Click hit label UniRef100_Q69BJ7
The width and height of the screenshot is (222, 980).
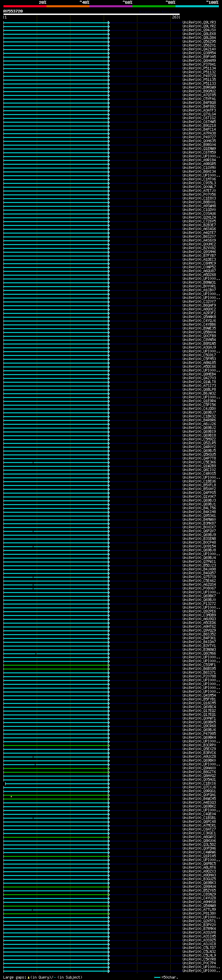pyautogui.click(x=199, y=412)
